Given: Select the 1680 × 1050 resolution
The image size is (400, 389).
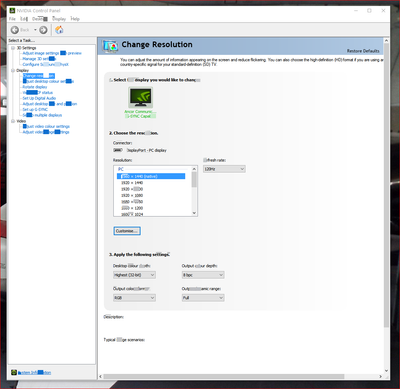Looking at the screenshot, I should tap(132, 202).
